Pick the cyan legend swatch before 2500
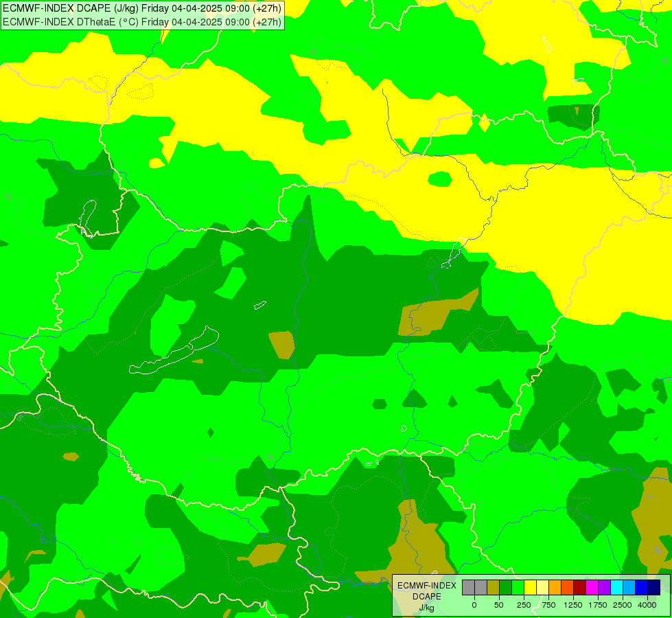The height and width of the screenshot is (618, 672). [x=616, y=588]
